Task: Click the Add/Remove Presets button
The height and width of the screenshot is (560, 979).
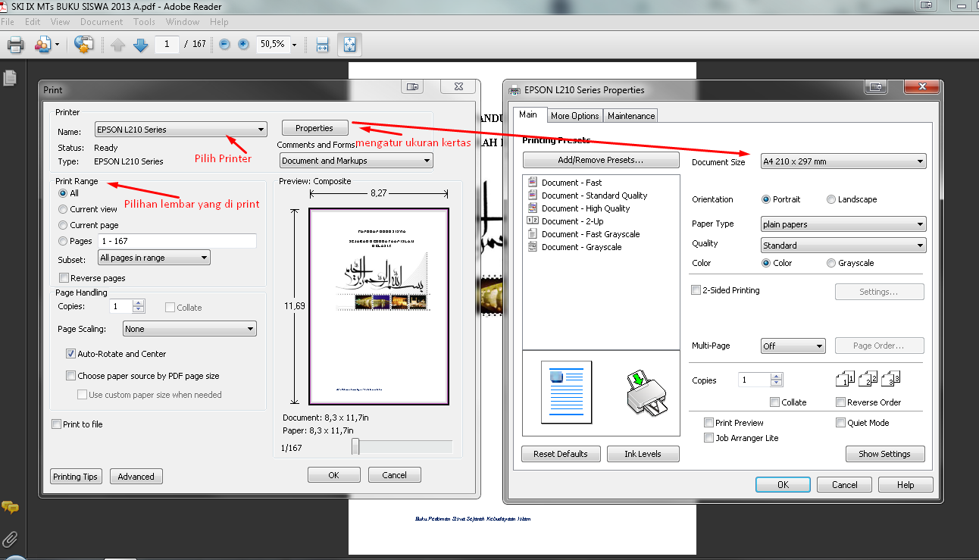Action: (601, 159)
